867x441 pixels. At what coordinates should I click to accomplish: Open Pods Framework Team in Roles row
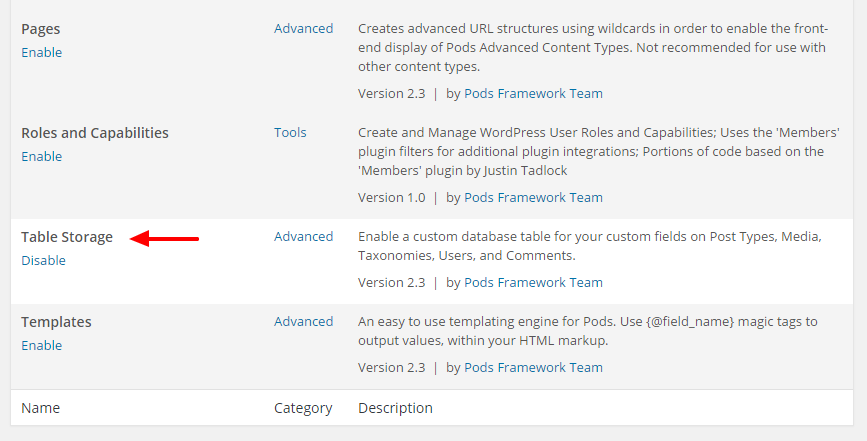533,197
